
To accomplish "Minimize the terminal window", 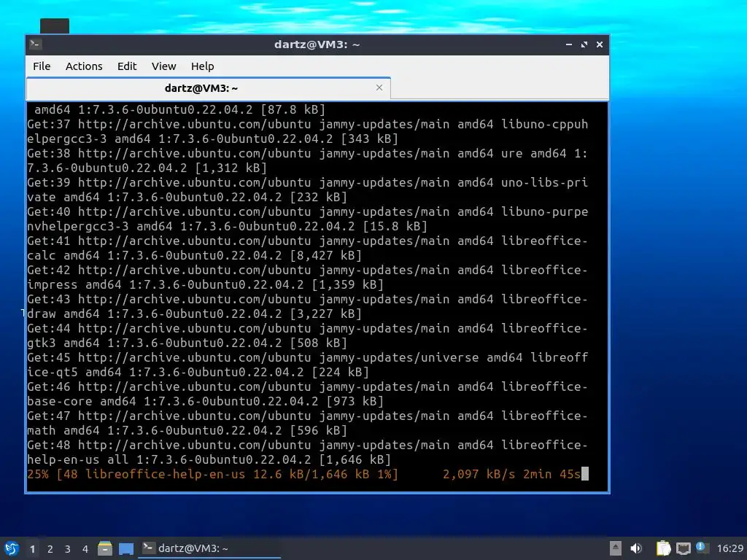I will pos(569,44).
